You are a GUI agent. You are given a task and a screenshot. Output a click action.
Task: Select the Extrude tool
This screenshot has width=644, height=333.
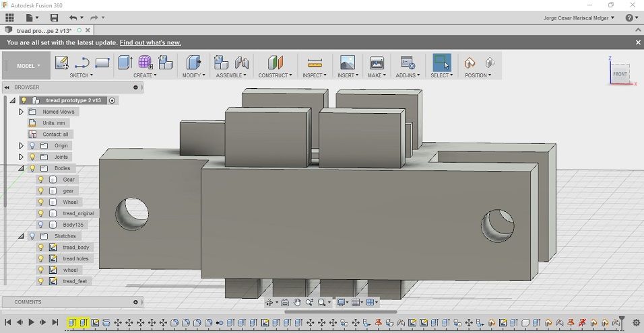click(x=125, y=63)
